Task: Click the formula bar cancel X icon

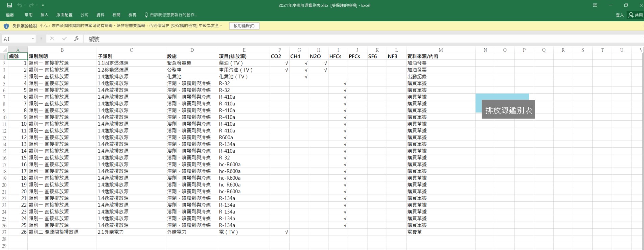Action: pyautogui.click(x=52, y=39)
